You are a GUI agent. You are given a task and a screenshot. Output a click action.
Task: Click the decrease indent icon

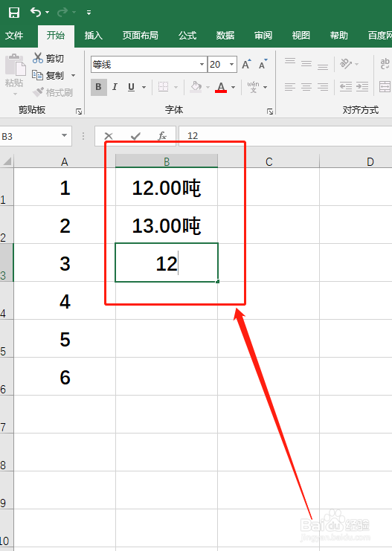point(346,86)
